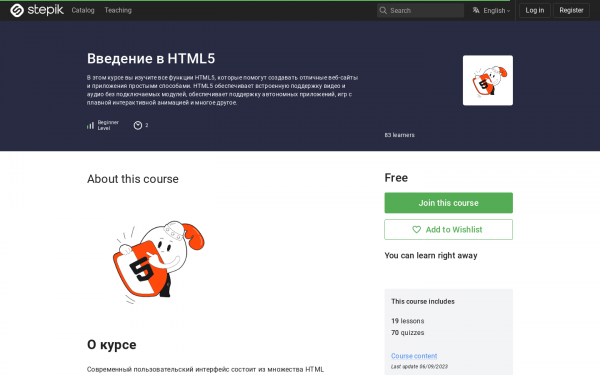Image resolution: width=600 pixels, height=375 pixels.
Task: Click the heart icon in Wishlist button
Action: coord(416,230)
